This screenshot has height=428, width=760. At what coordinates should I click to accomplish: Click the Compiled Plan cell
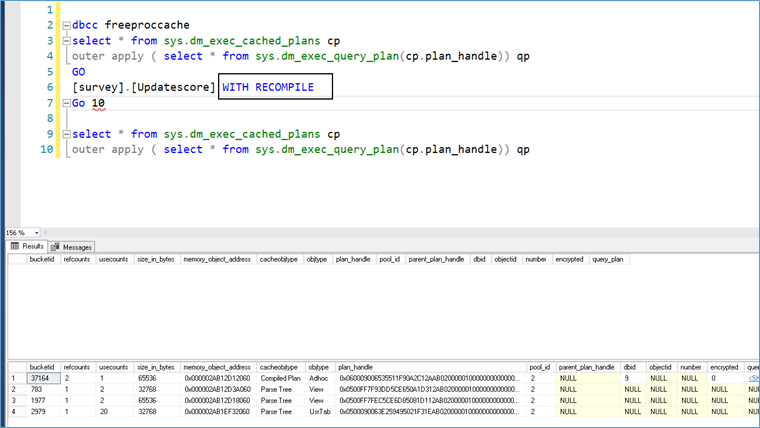pyautogui.click(x=281, y=378)
